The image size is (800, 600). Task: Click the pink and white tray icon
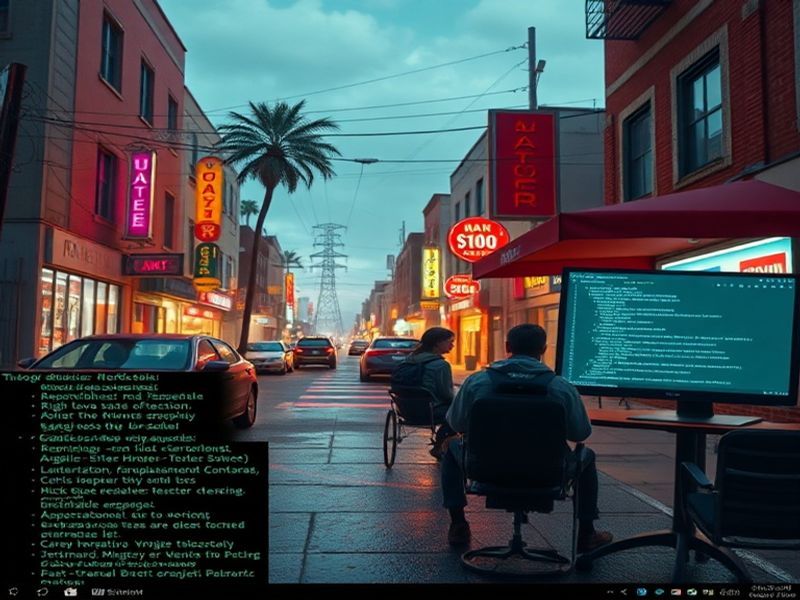[x=676, y=592]
